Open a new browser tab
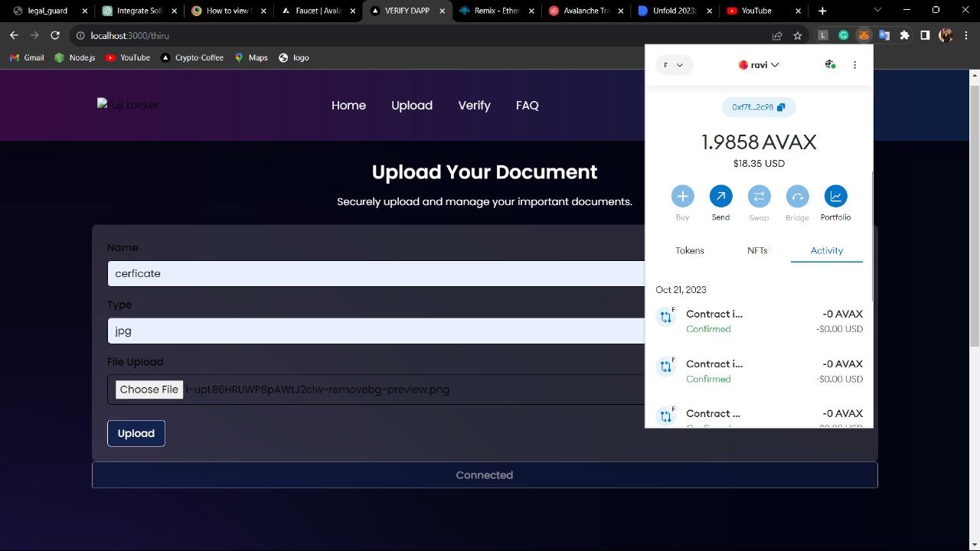Screen dimensions: 980x551 [x=822, y=11]
